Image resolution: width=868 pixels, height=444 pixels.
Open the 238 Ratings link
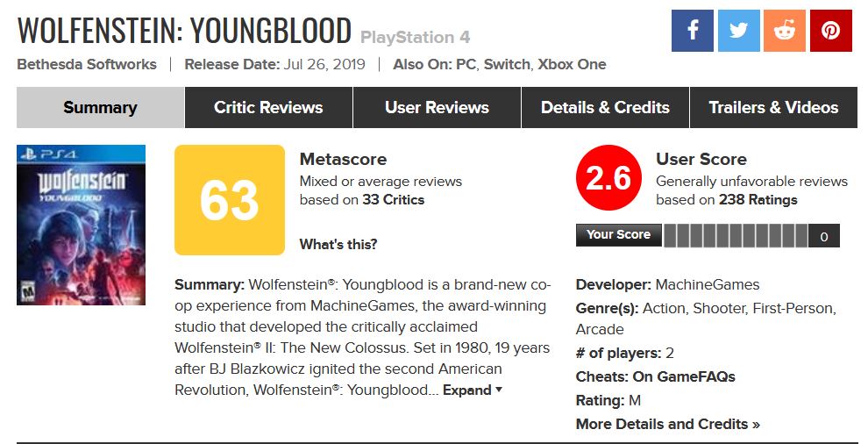click(x=758, y=200)
